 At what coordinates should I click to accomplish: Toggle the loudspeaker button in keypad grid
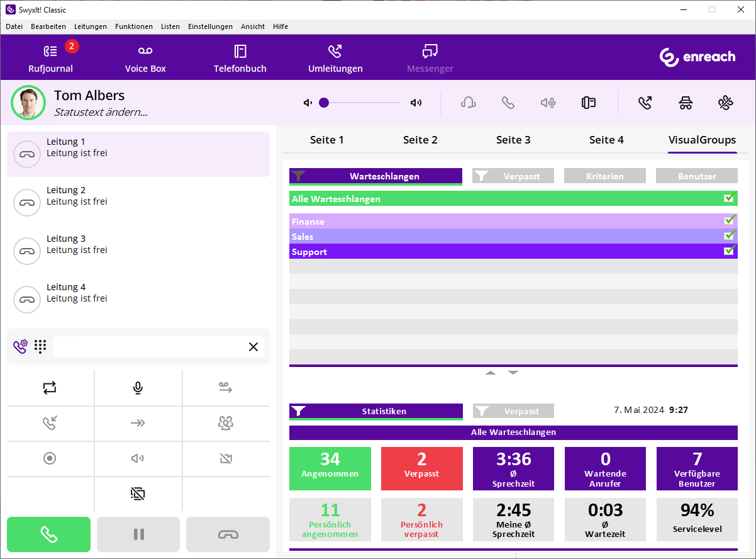click(x=138, y=458)
